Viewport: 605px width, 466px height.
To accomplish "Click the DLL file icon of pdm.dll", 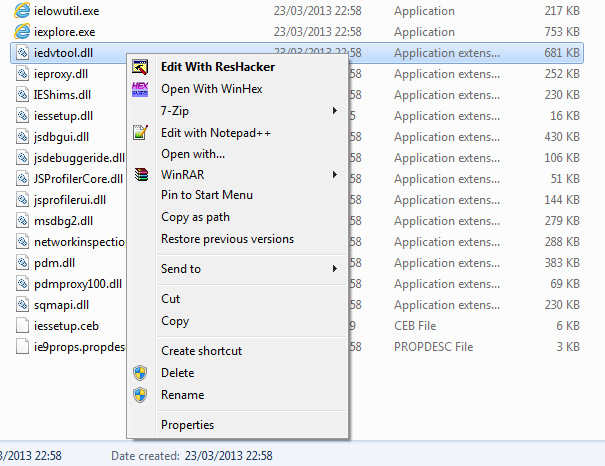I will pos(22,263).
